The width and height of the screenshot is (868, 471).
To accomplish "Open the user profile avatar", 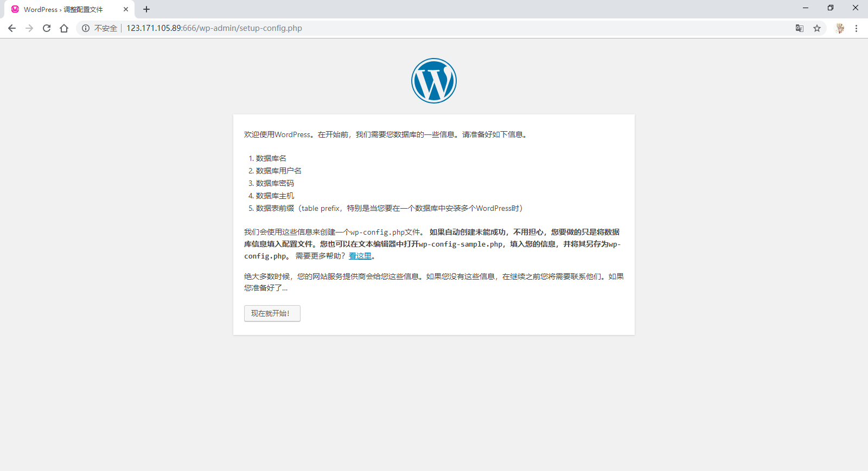I will (840, 28).
